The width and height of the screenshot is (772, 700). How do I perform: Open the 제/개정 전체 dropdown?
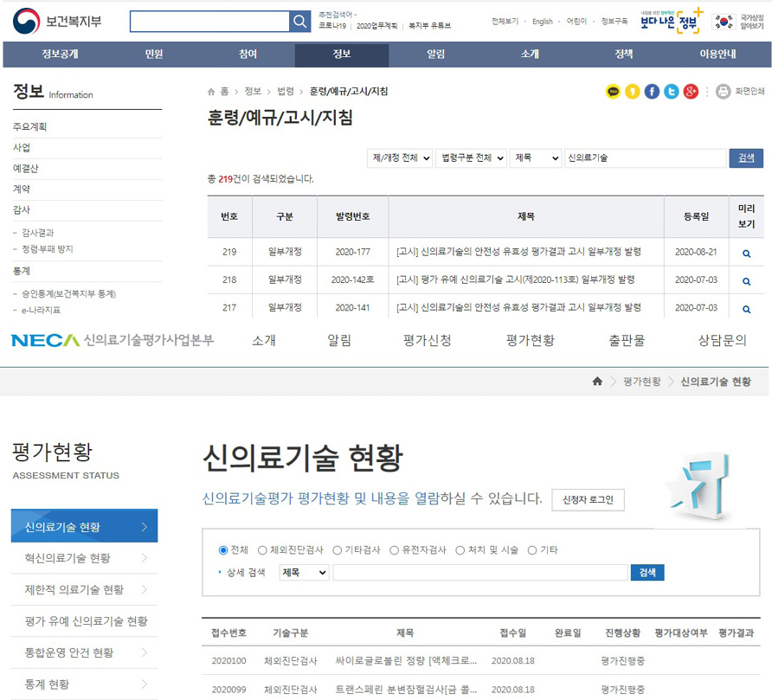400,158
